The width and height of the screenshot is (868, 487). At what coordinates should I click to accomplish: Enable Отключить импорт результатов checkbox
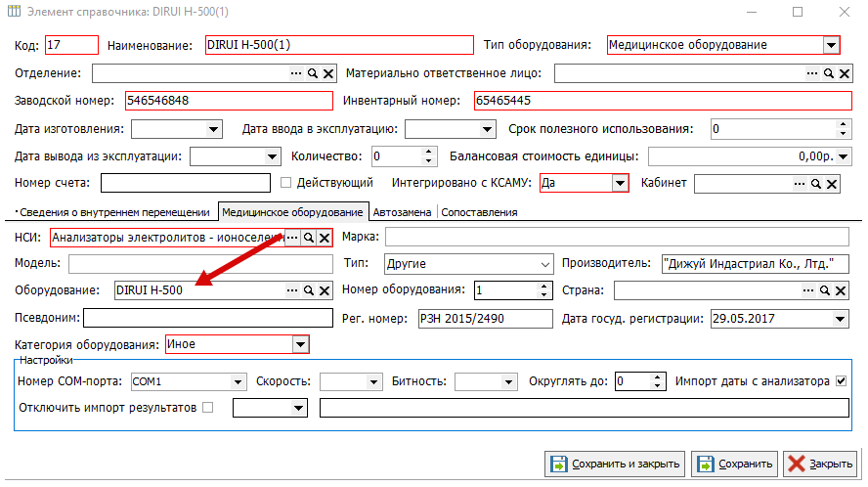[x=207, y=407]
